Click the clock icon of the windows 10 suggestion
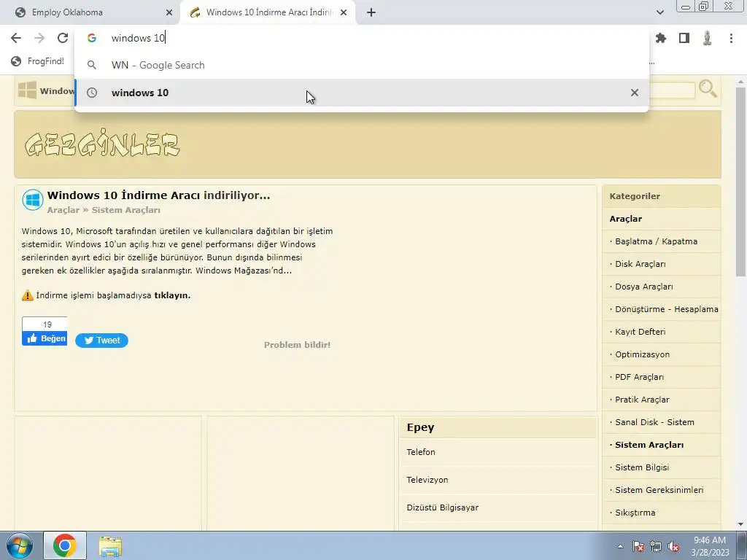The height and width of the screenshot is (560, 747). [x=92, y=93]
